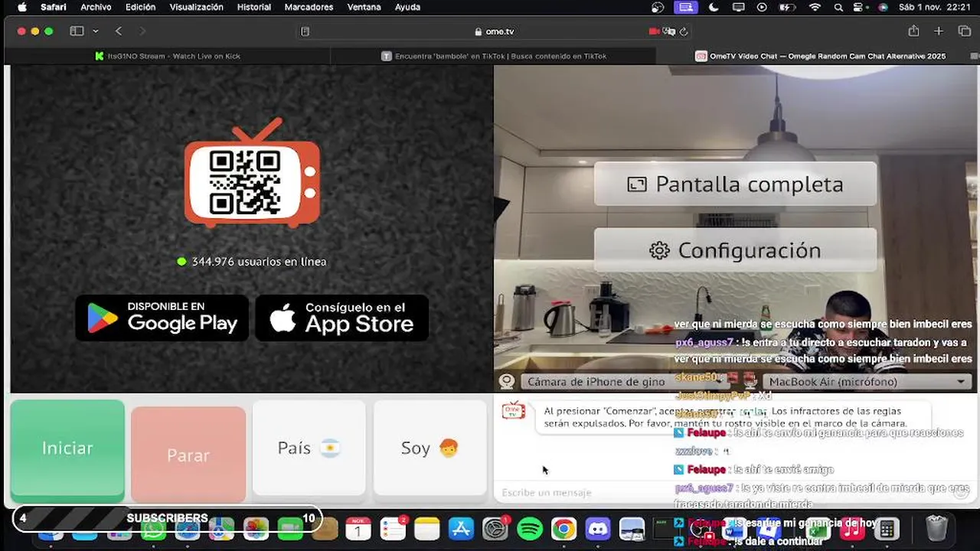Image resolution: width=980 pixels, height=551 pixels.
Task: Open Google Chrome from the dock
Action: point(563,528)
